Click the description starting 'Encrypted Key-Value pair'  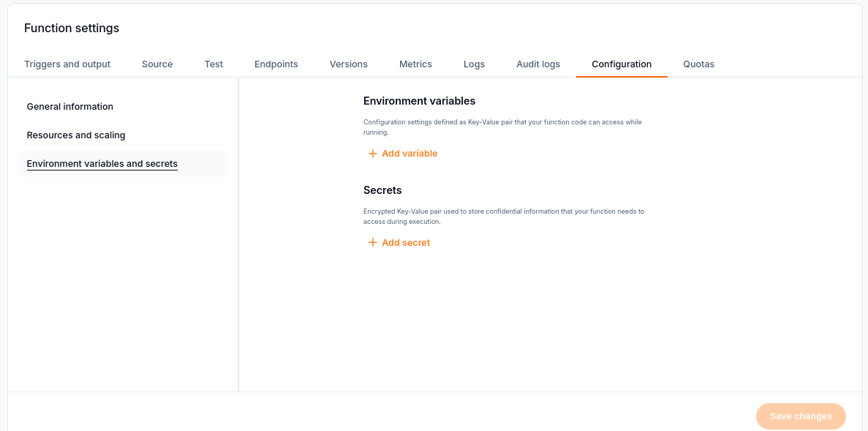pyautogui.click(x=504, y=217)
